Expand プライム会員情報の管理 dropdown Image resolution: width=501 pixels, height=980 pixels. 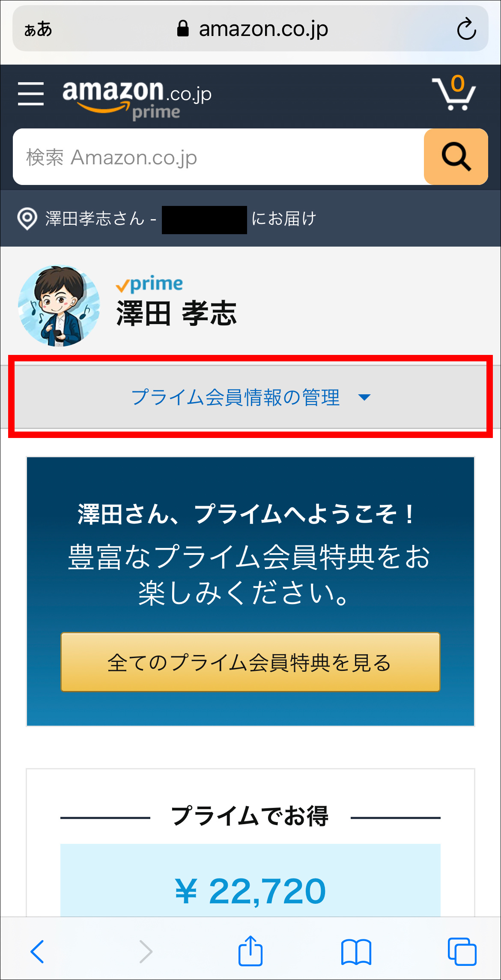[250, 397]
